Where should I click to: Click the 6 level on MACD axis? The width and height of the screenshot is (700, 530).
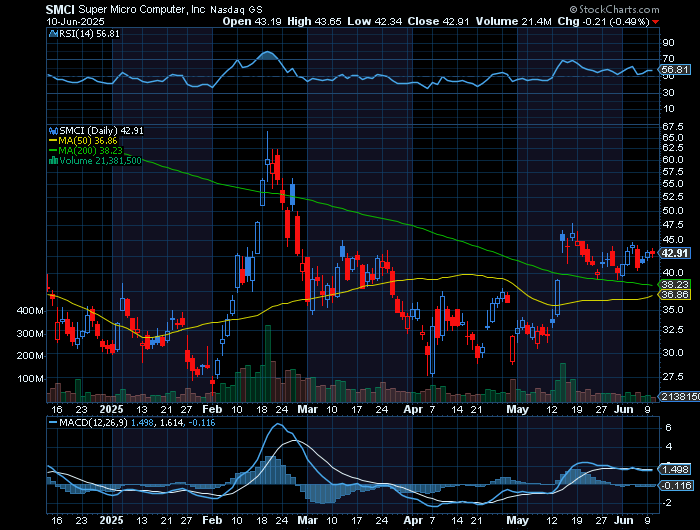668,428
